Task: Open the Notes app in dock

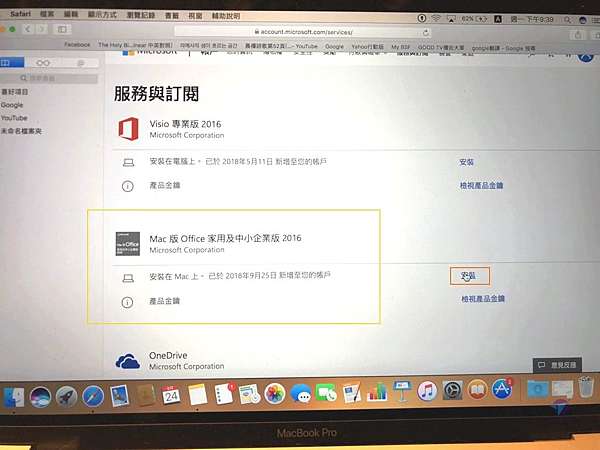Action: pos(197,395)
